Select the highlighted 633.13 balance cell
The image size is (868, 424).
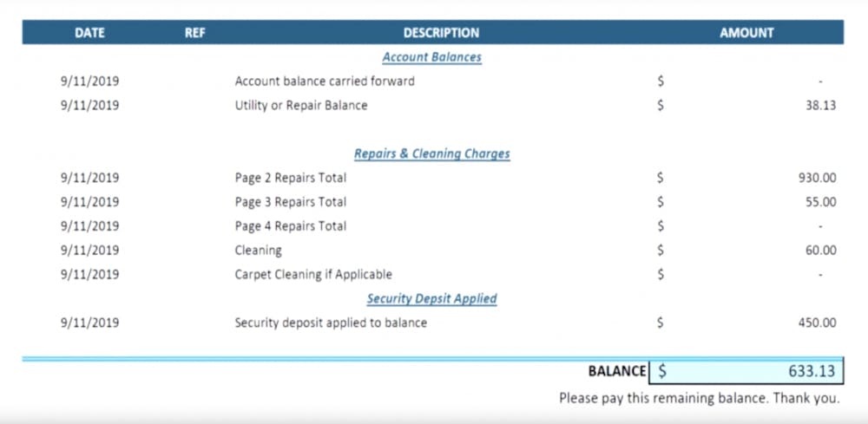point(746,371)
